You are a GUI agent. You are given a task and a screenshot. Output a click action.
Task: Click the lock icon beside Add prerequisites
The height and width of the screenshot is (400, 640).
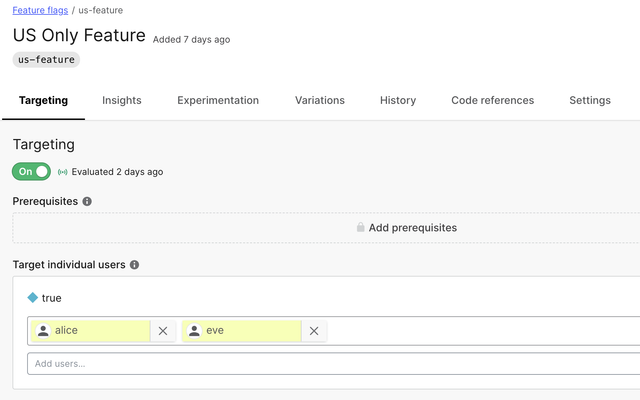click(360, 228)
